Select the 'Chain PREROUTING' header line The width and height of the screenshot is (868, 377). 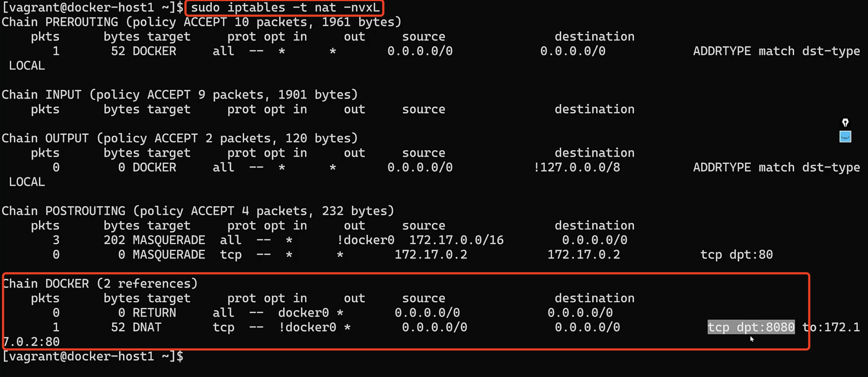[x=201, y=22]
